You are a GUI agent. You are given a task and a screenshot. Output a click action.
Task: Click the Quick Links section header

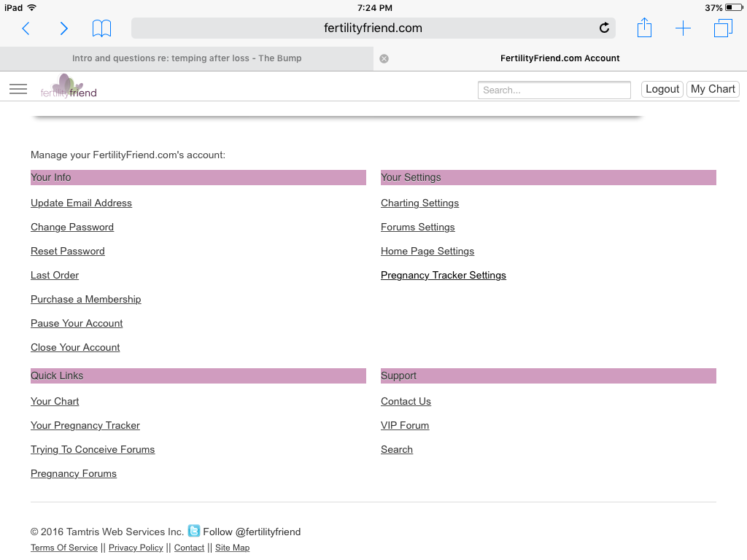198,376
